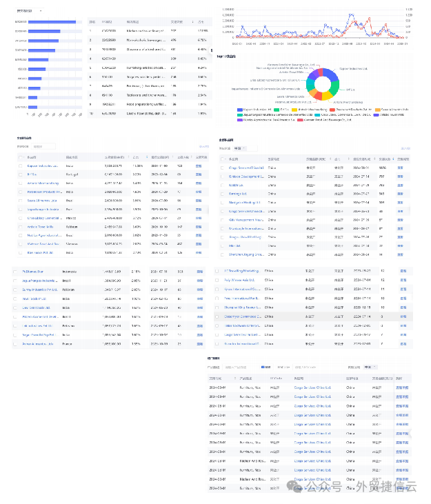Click HS table row ranked 10

pos(150,114)
